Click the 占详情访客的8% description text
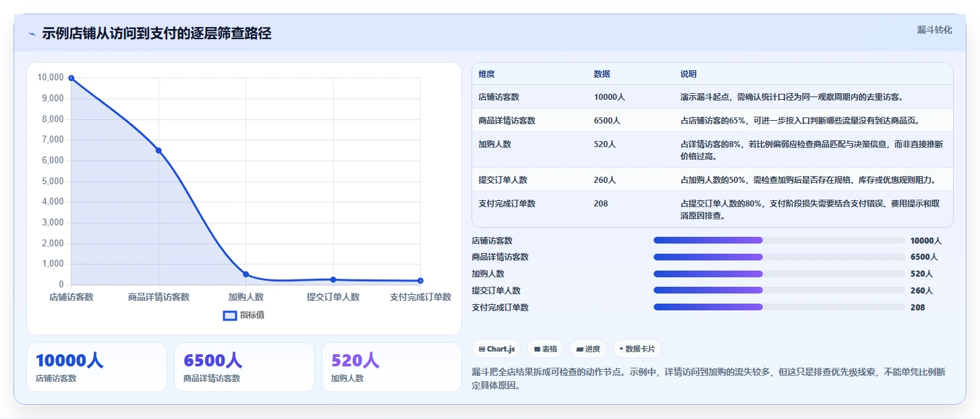This screenshot has height=419, width=980. pos(811,150)
